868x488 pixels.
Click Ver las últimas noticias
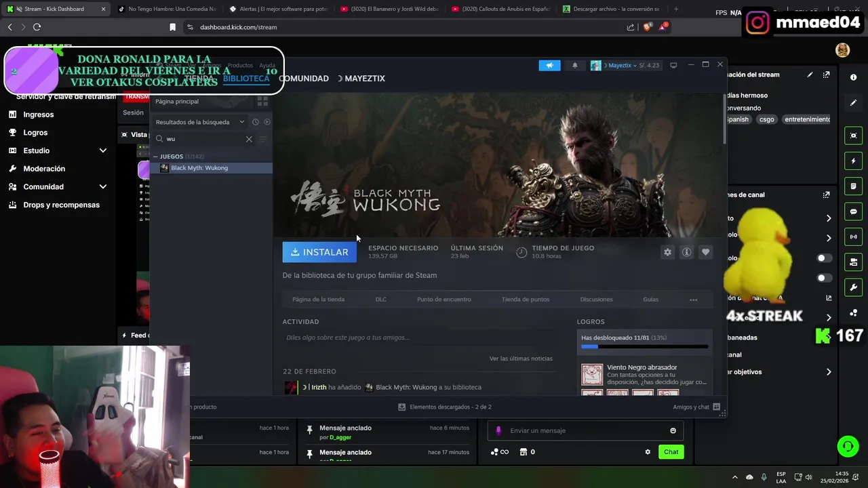pos(521,359)
